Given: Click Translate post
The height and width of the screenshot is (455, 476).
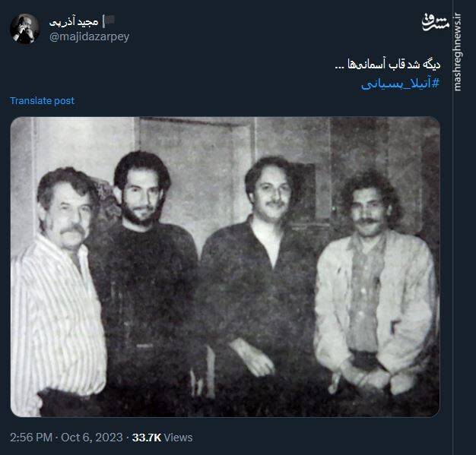Looking at the screenshot, I should (x=42, y=101).
